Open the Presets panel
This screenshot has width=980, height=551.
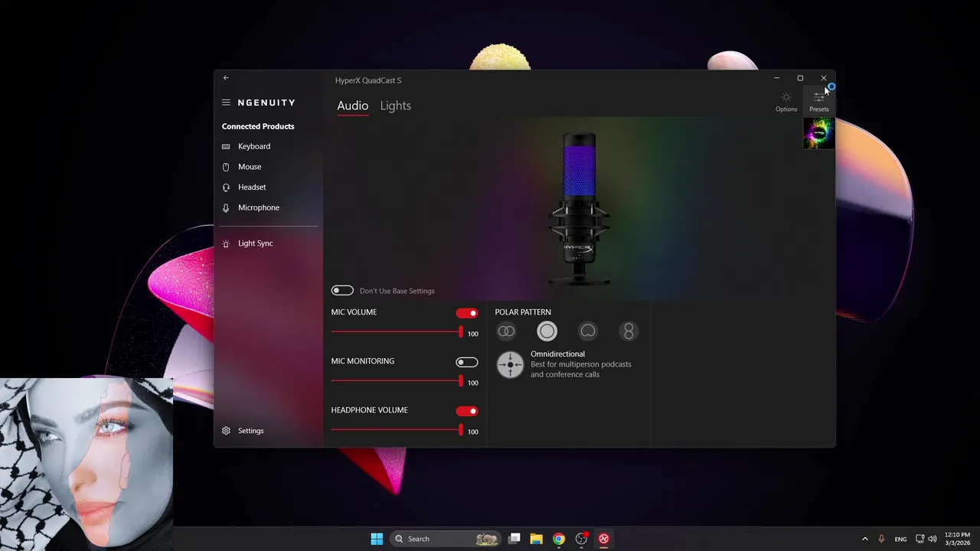pyautogui.click(x=819, y=102)
